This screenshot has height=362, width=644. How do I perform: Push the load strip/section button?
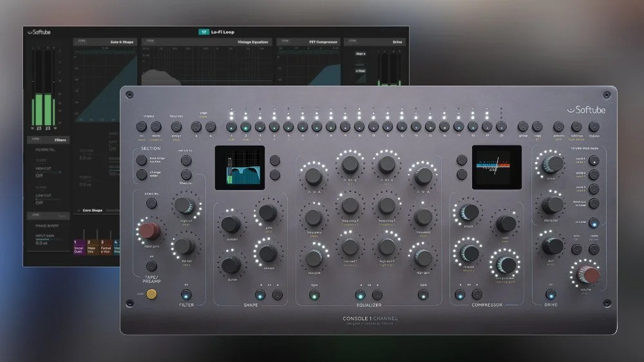(142, 160)
